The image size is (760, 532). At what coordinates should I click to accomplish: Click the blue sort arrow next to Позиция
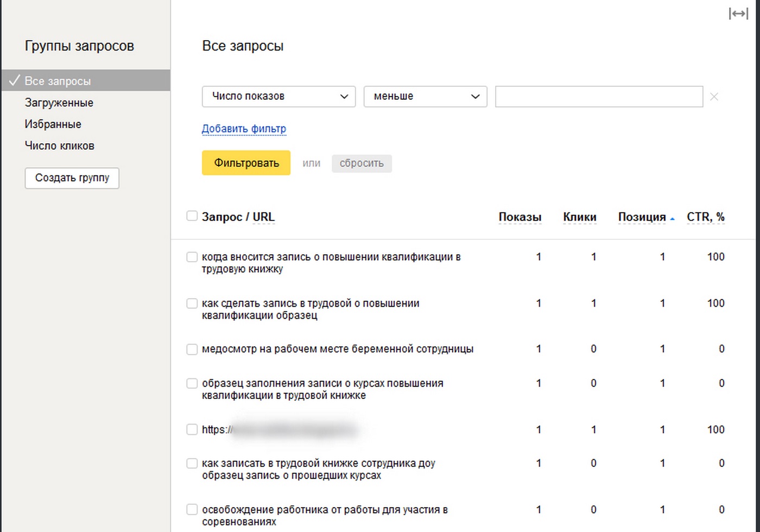(672, 218)
